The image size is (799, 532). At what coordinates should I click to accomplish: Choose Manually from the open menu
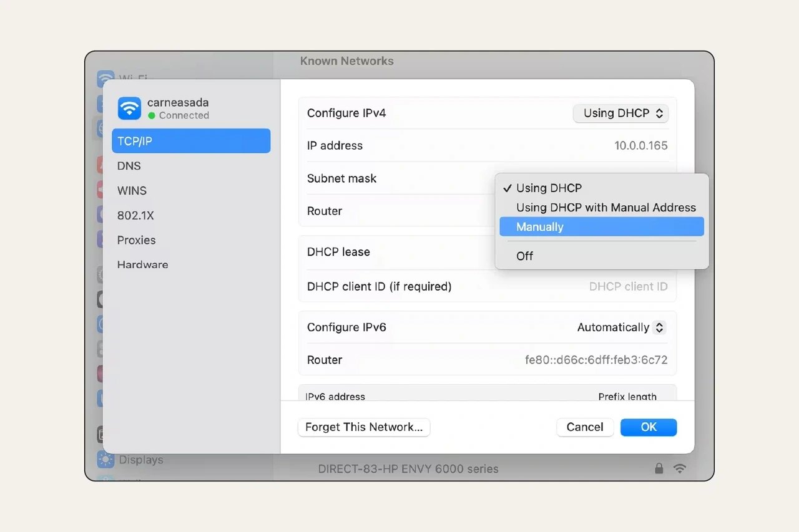(539, 226)
